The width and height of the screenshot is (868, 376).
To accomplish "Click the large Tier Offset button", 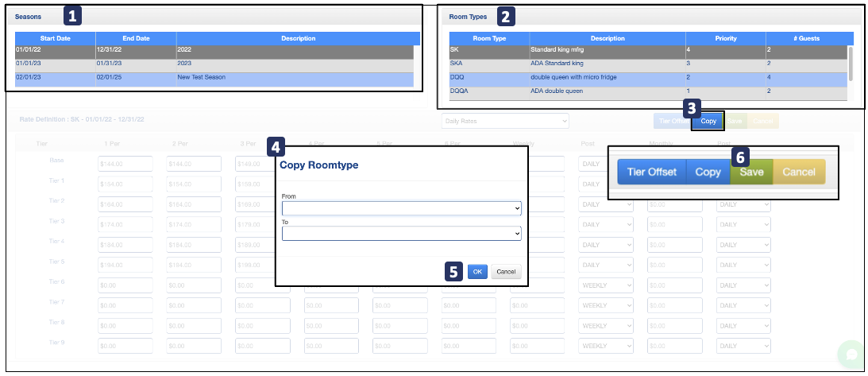I will click(651, 172).
